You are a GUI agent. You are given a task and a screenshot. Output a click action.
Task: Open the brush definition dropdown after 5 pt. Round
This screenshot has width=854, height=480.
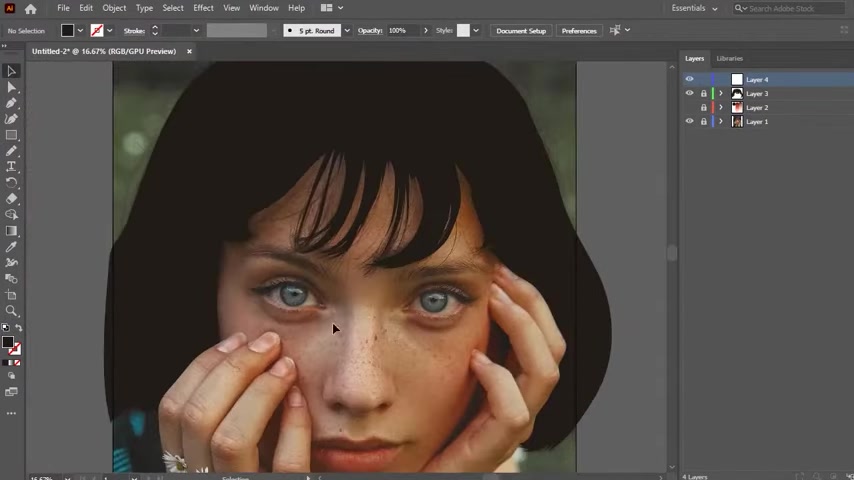pos(347,31)
